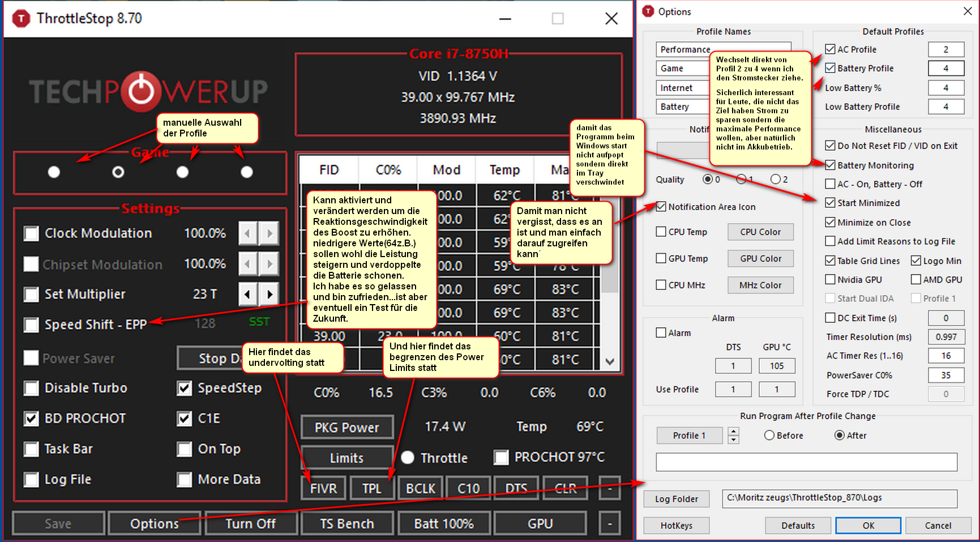The height and width of the screenshot is (542, 980).
Task: Decrease Clock Modulation with left arrow
Action: point(248,233)
